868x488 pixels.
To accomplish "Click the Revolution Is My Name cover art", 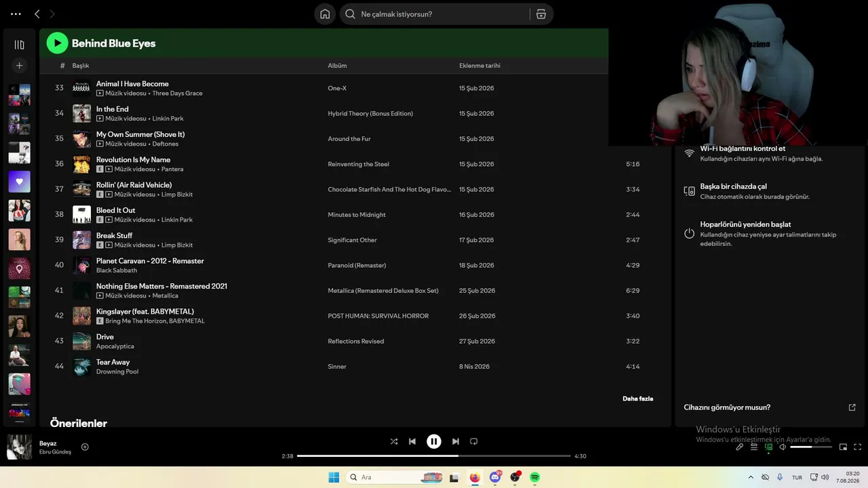I will pyautogui.click(x=81, y=164).
